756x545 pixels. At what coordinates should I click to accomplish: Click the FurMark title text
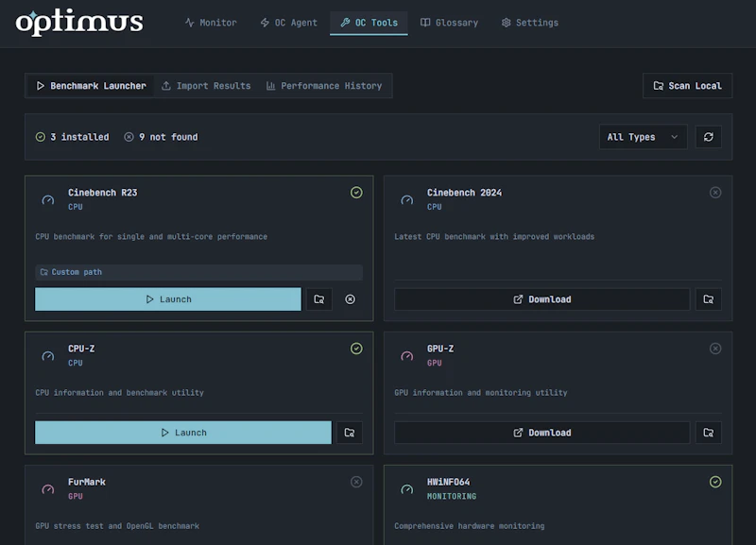(x=87, y=482)
